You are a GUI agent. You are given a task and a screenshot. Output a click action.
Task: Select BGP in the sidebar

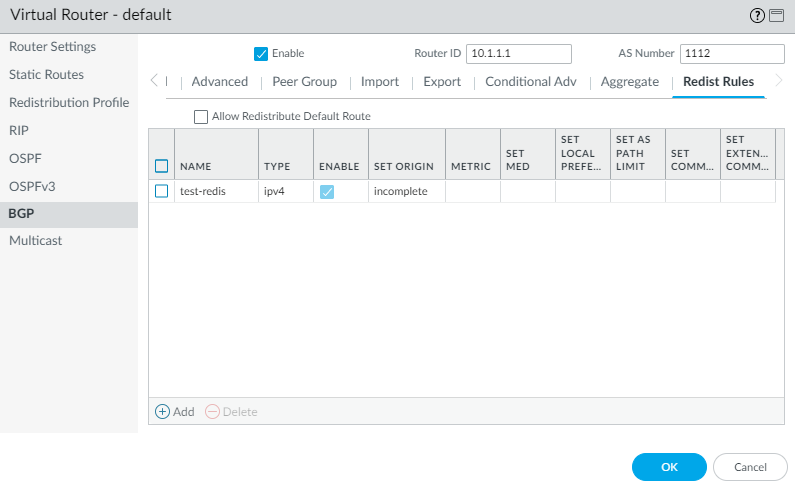[69, 214]
